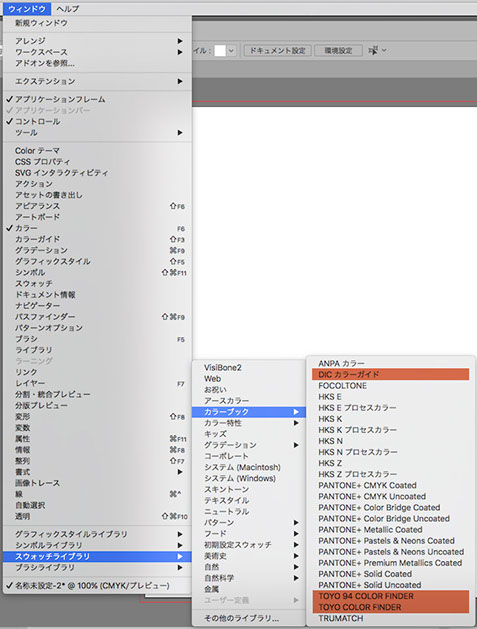Expand シンボルライブラリ submenu
Viewport: 477px width, 629px height.
click(x=97, y=546)
